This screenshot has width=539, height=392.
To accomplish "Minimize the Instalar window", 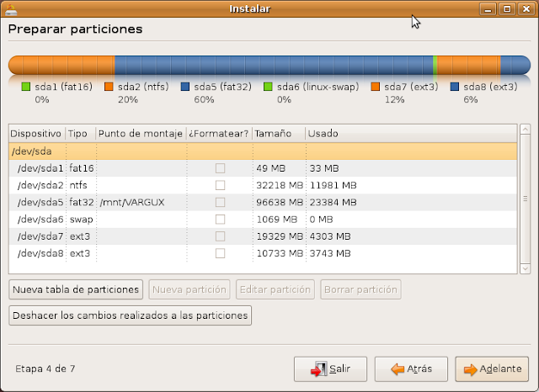I will 488,9.
